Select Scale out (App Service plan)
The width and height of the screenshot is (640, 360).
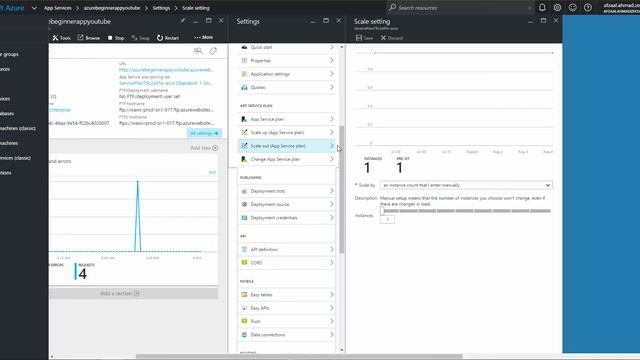(287, 146)
